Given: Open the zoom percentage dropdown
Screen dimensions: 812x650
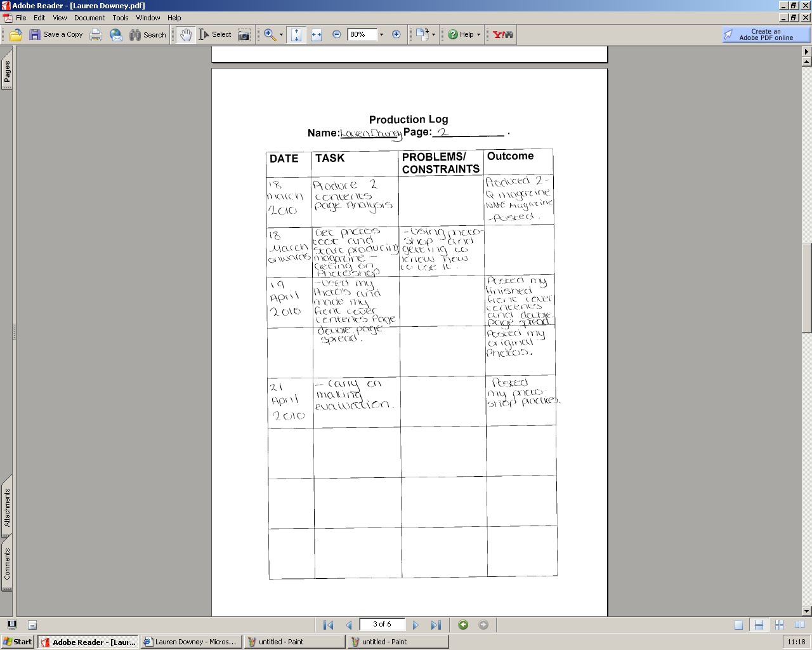Looking at the screenshot, I should (381, 35).
